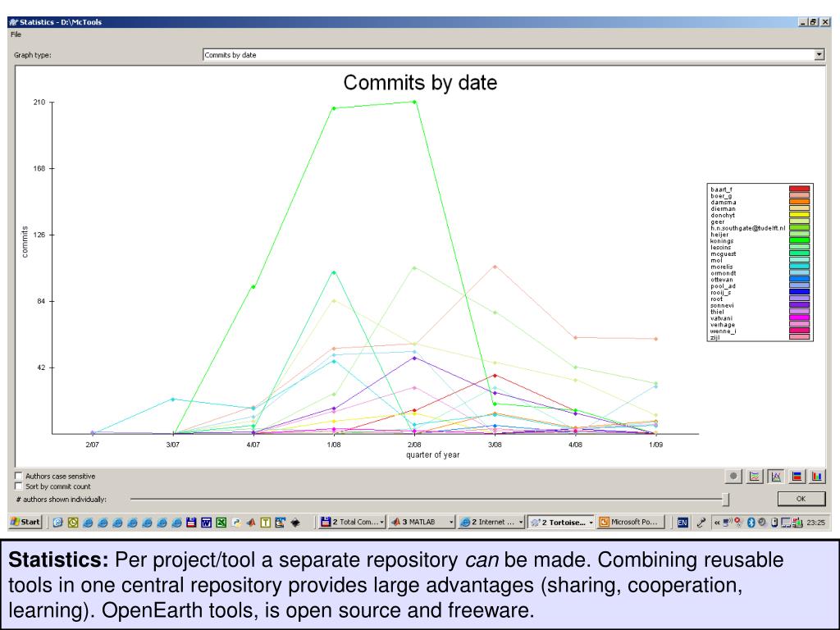The height and width of the screenshot is (630, 840).
Task: Switch to the stacked bar graph icon
Action: click(797, 476)
